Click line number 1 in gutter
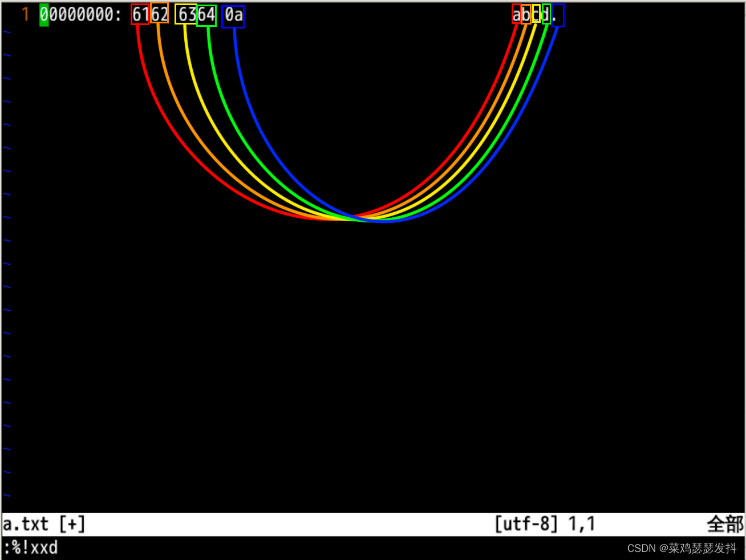Image resolution: width=746 pixels, height=560 pixels. click(x=25, y=15)
